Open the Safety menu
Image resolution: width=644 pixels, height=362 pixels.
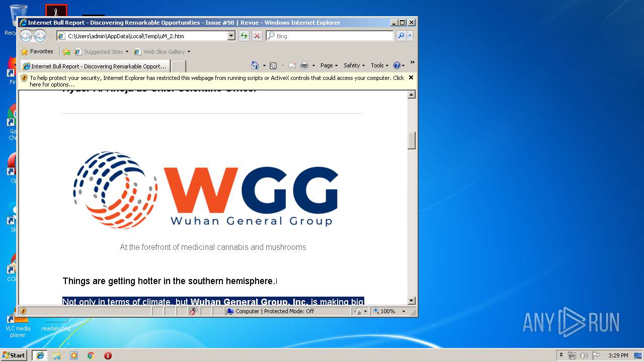354,65
